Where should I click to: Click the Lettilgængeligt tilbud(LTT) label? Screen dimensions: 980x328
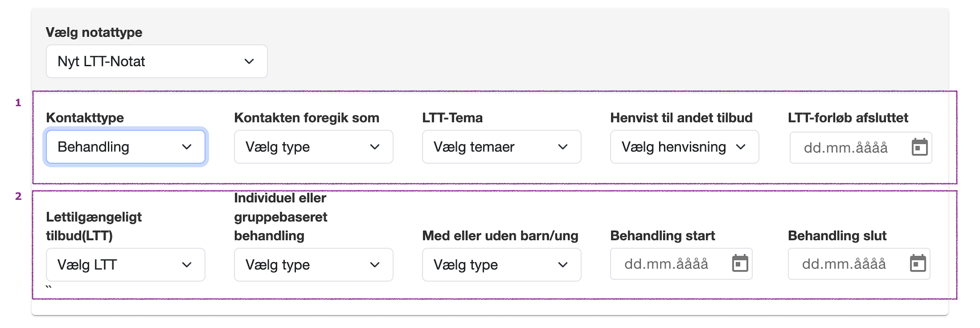94,226
